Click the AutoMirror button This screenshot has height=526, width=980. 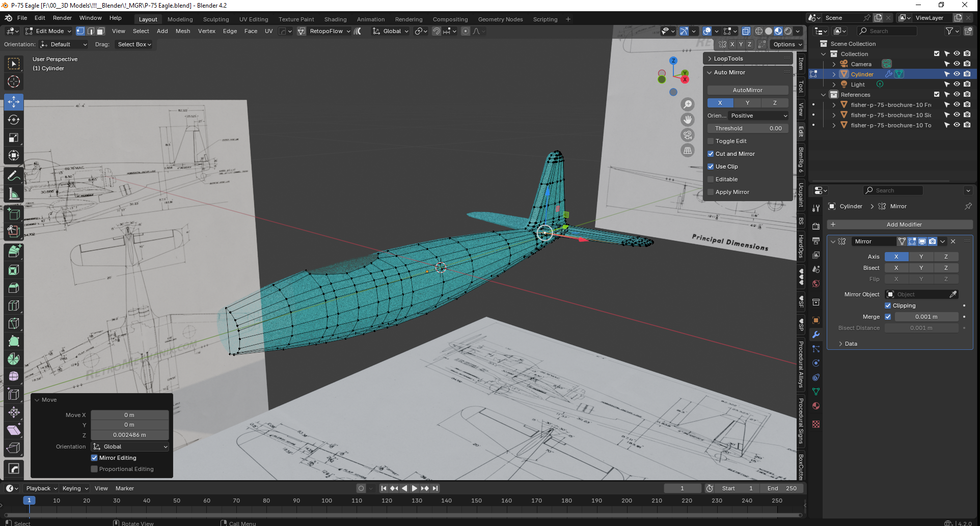tap(748, 90)
